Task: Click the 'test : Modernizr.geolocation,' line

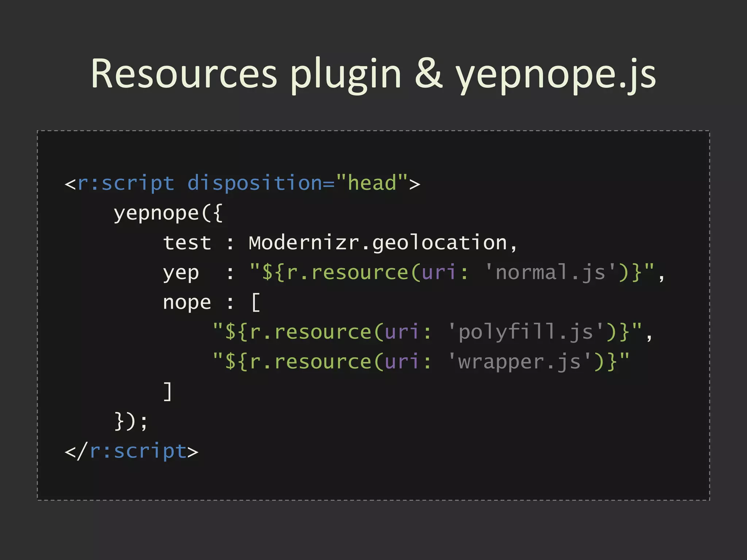Action: (x=340, y=243)
